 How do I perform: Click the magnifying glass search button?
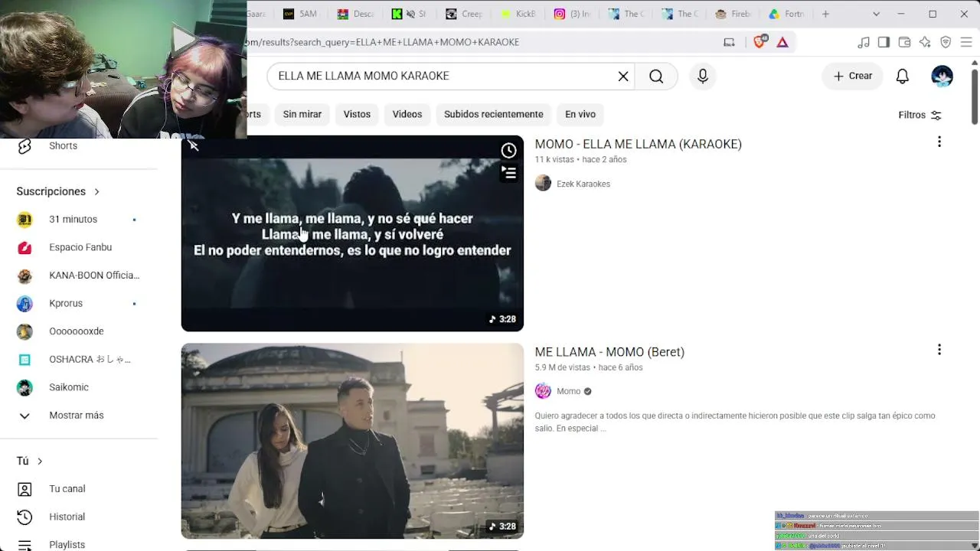click(x=656, y=76)
